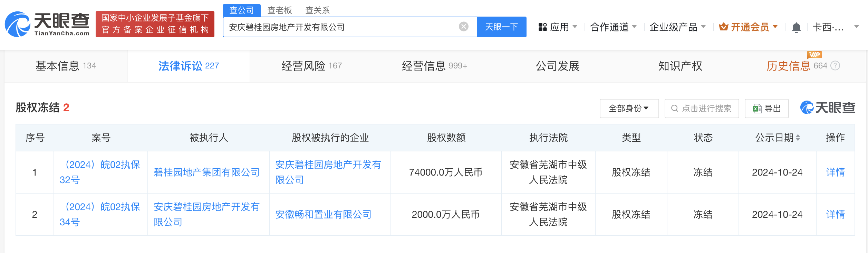Open the 全部身份 filter dropdown
Viewport: 868px width, 253px height.
(629, 109)
